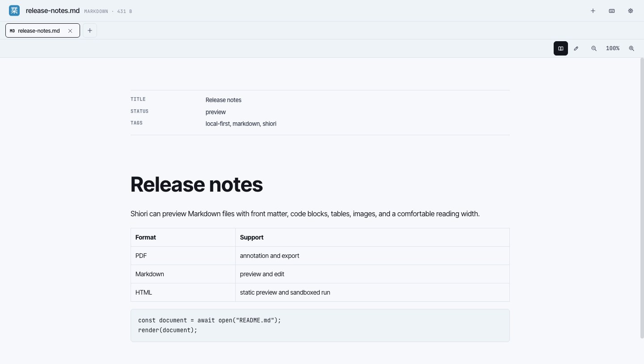Close the release-notes.md tab
644x364 pixels.
[x=70, y=31]
